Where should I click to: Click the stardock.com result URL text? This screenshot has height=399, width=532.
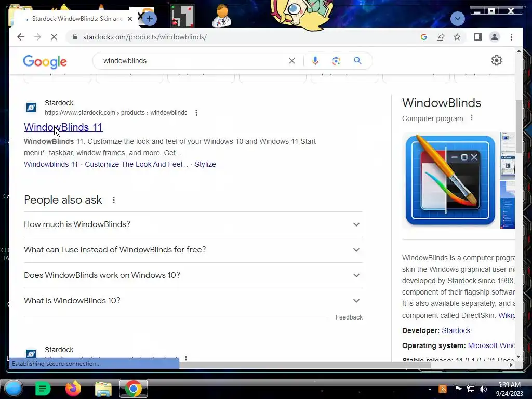116,113
